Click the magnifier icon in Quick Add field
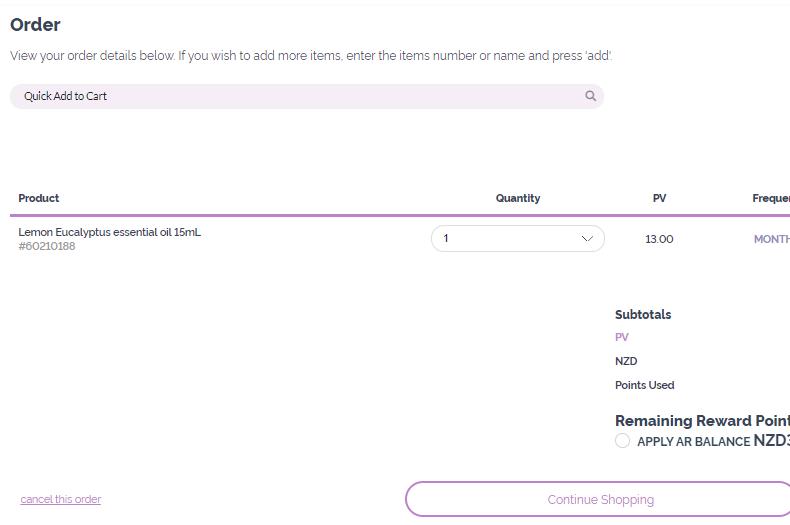Image resolution: width=790 pixels, height=525 pixels. click(590, 96)
